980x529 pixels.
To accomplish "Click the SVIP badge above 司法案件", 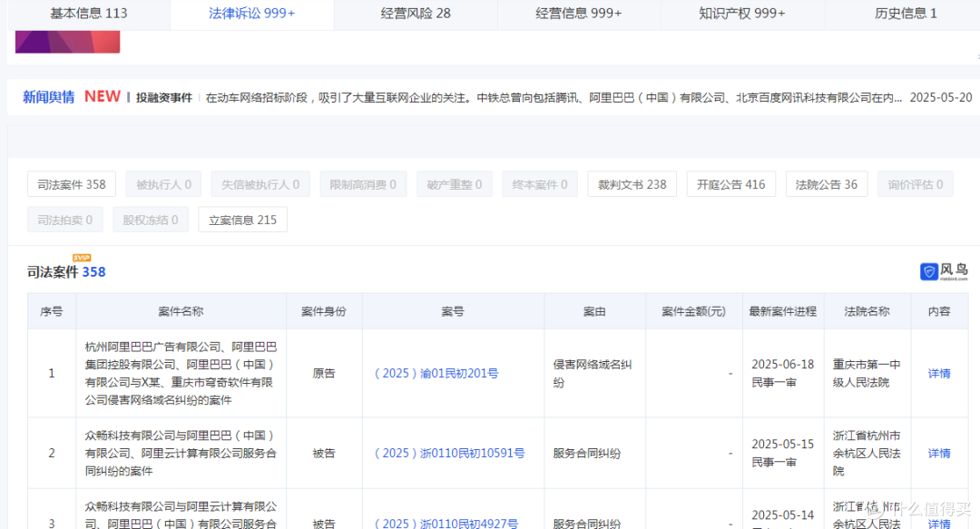I will 82,258.
